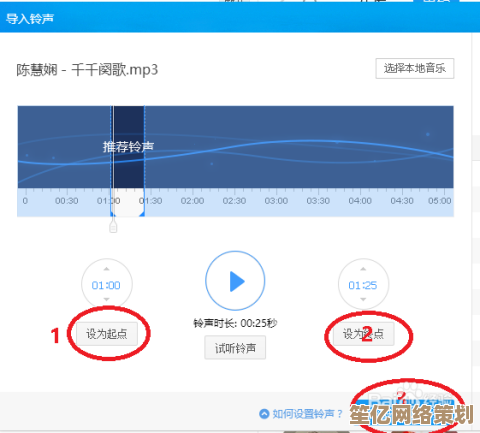The width and height of the screenshot is (480, 433).
Task: Play the ringtone with the round play button
Action: [x=235, y=281]
